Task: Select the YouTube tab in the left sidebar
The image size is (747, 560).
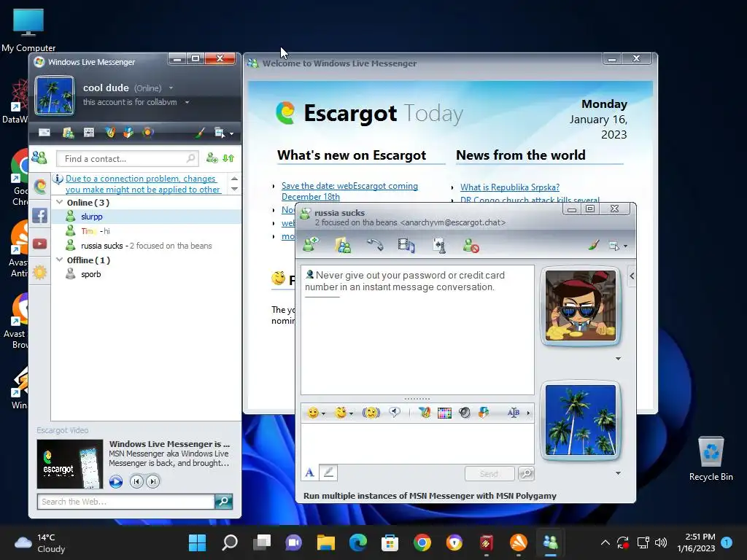Action: coord(40,244)
